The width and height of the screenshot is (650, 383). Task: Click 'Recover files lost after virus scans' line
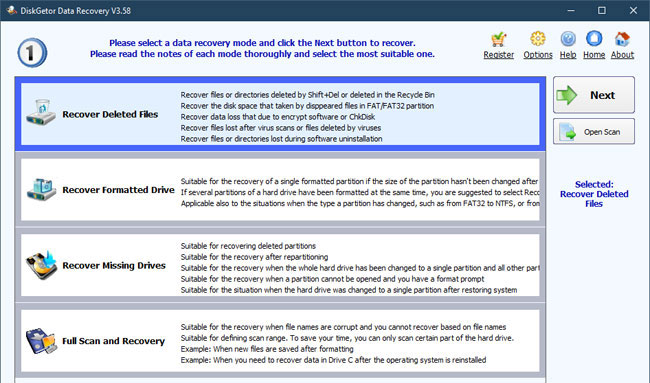[x=281, y=128]
